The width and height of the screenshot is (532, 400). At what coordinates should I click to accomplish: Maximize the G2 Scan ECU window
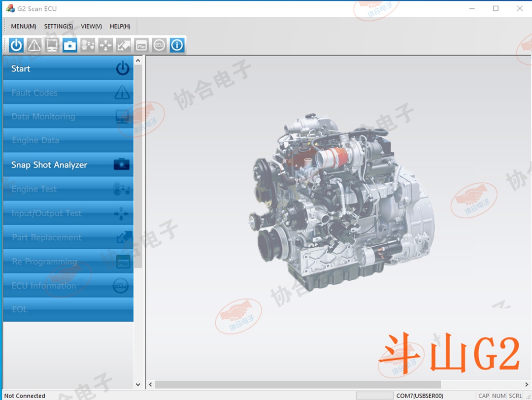pyautogui.click(x=496, y=8)
